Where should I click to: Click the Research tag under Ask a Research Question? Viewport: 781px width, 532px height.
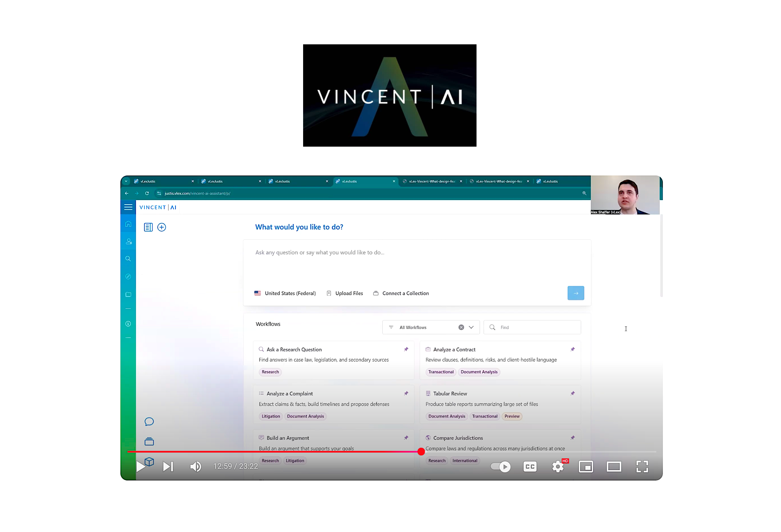click(x=271, y=372)
